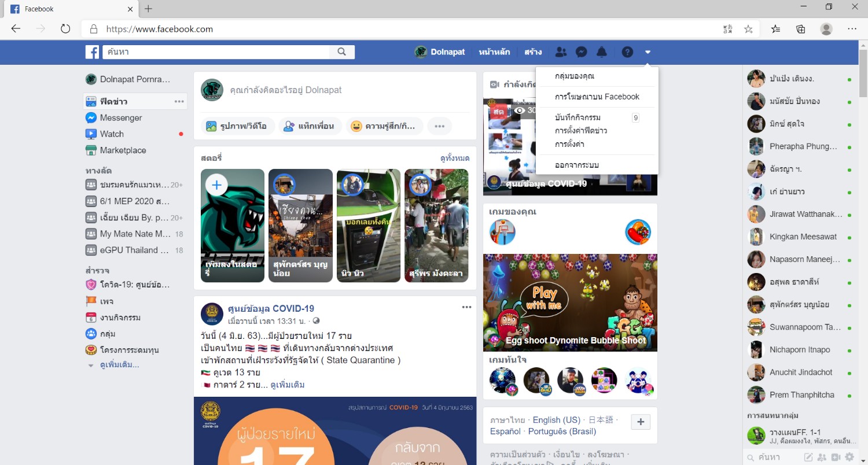Collapse the account dropdown arrow
The height and width of the screenshot is (465, 868).
648,52
